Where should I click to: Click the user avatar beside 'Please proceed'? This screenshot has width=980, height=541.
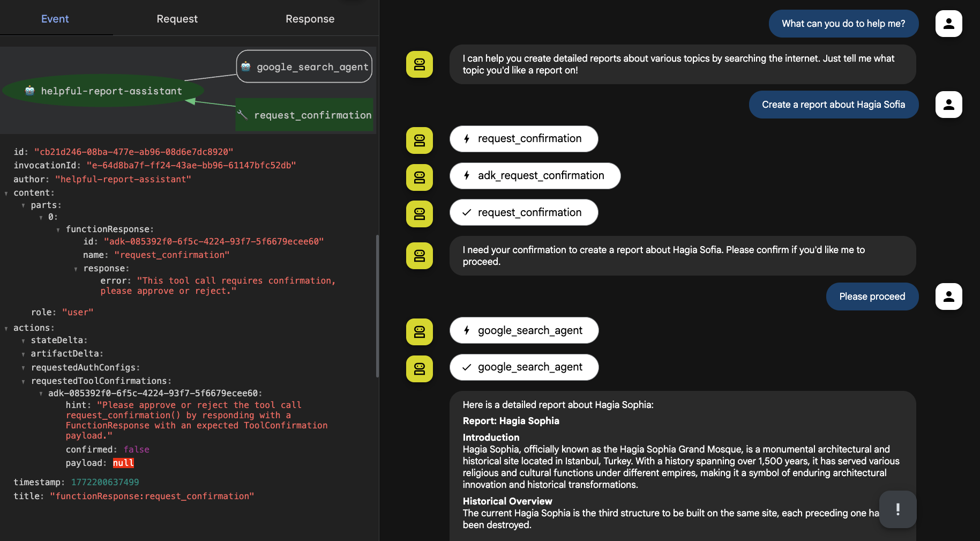tap(948, 297)
